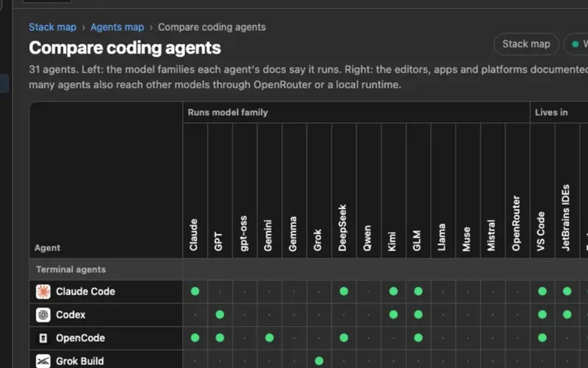The height and width of the screenshot is (368, 588).
Task: Click the Codex row name
Action: click(71, 315)
